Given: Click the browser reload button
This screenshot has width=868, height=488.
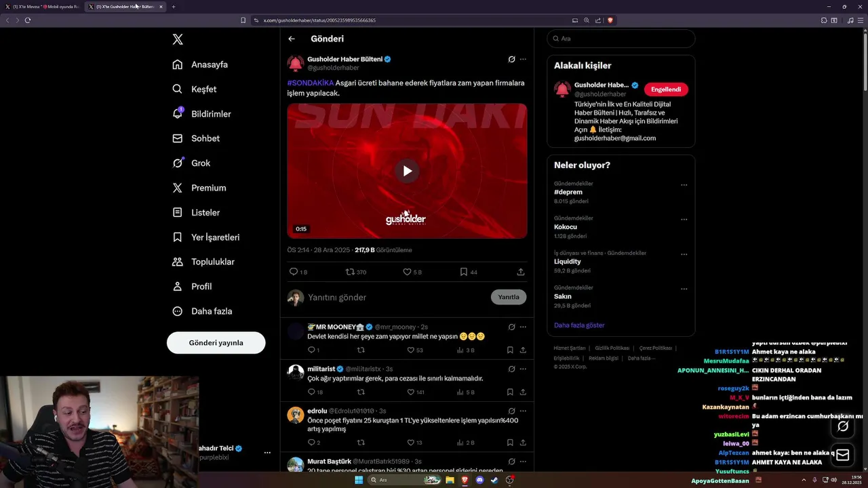Looking at the screenshot, I should pos(28,20).
